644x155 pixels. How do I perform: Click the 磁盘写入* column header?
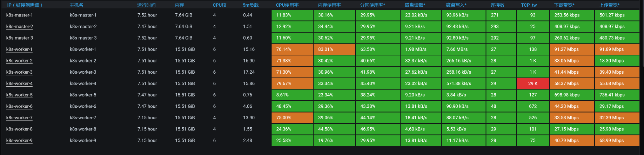point(456,5)
